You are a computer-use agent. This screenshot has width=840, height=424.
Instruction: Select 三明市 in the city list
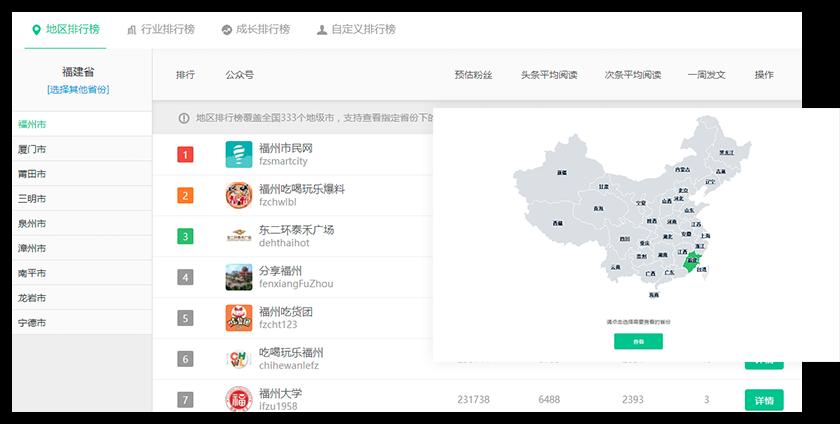(x=82, y=198)
